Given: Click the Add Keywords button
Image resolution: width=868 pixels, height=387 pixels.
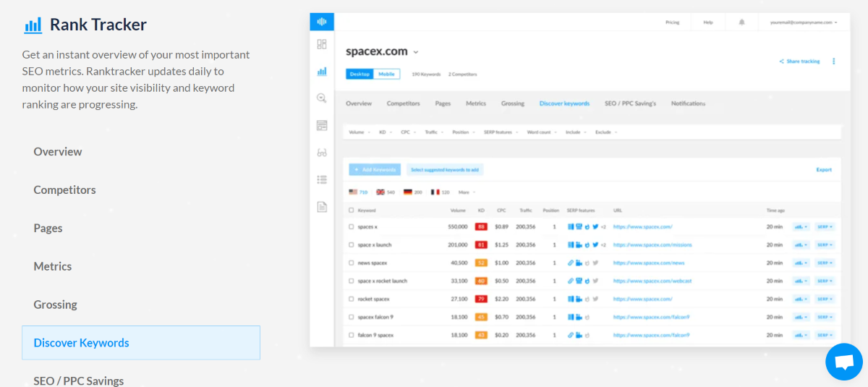Looking at the screenshot, I should 375,170.
